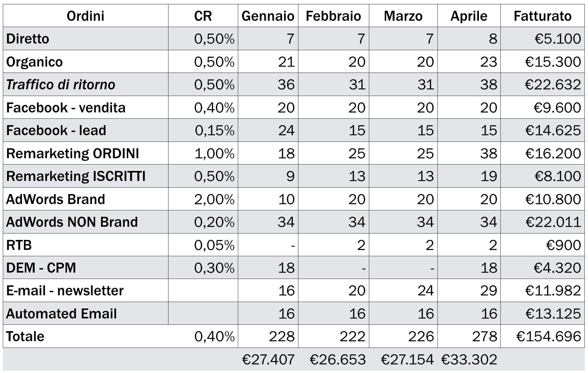Screen dimensions: 588x373
Task: Select the AdWords NON Brand row label
Action: [x=72, y=222]
